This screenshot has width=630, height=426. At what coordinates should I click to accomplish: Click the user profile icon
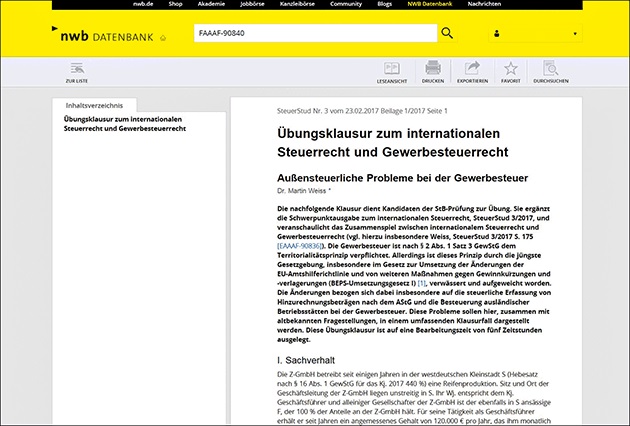coord(497,34)
